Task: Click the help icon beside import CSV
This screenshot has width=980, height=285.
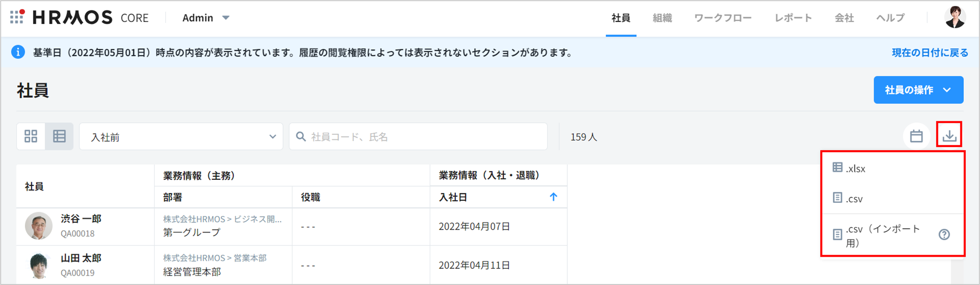Action: pyautogui.click(x=944, y=235)
